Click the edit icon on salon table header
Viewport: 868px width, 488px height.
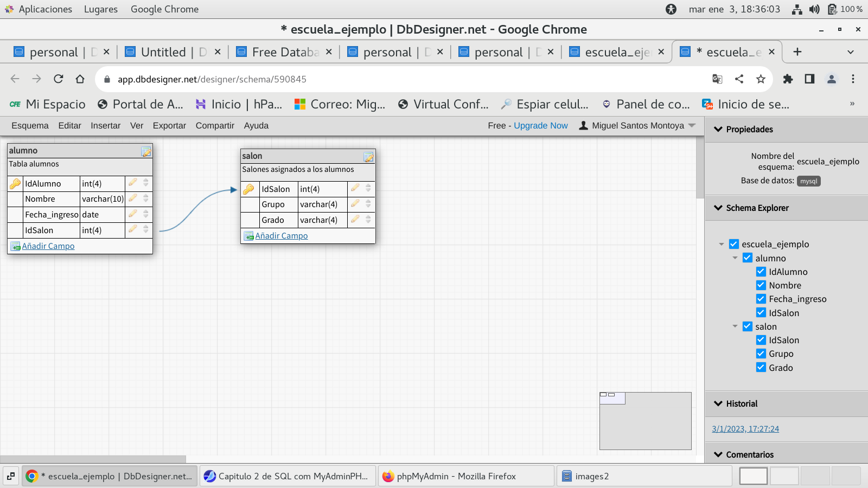(368, 157)
